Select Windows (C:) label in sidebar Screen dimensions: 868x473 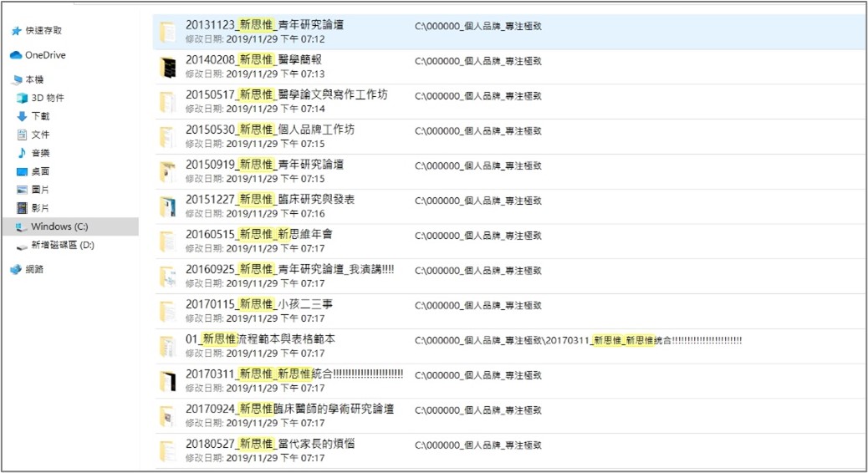59,226
